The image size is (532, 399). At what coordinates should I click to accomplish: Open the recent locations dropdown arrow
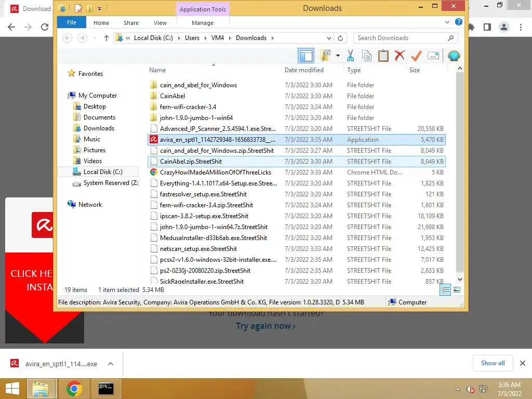pyautogui.click(x=95, y=38)
